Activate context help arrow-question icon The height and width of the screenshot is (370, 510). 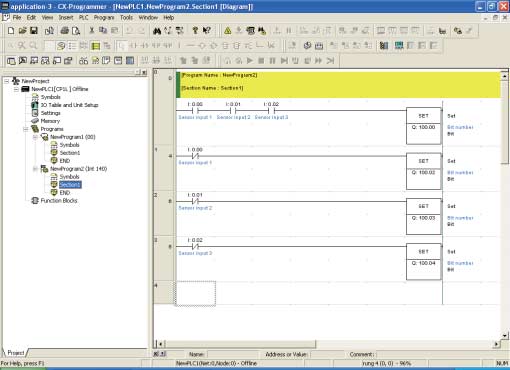tap(207, 31)
